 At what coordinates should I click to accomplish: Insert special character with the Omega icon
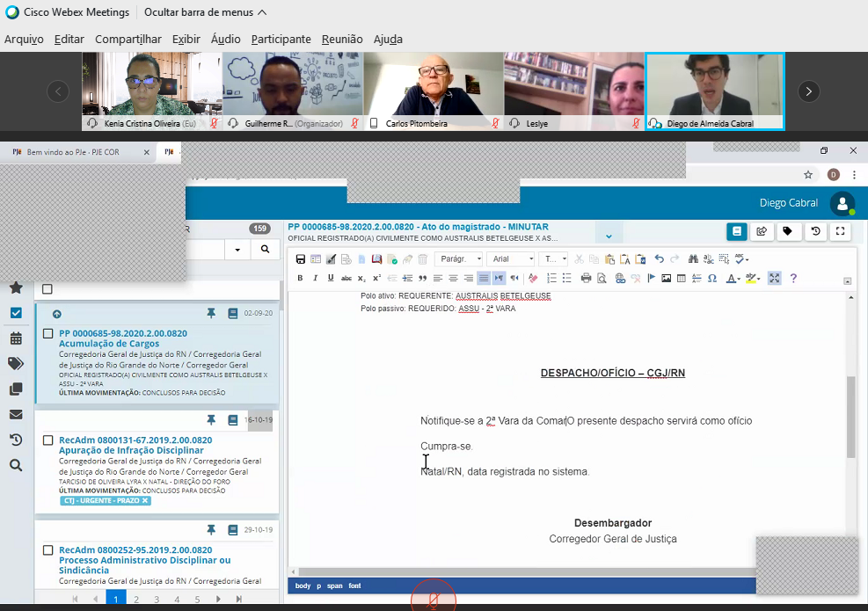712,278
